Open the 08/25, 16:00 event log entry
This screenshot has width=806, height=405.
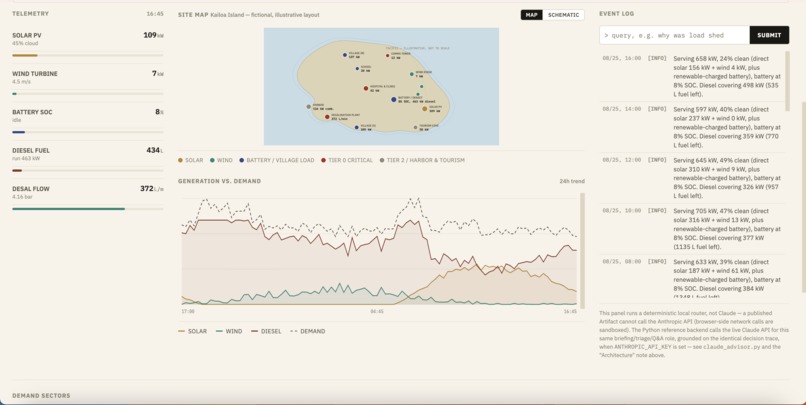point(692,77)
